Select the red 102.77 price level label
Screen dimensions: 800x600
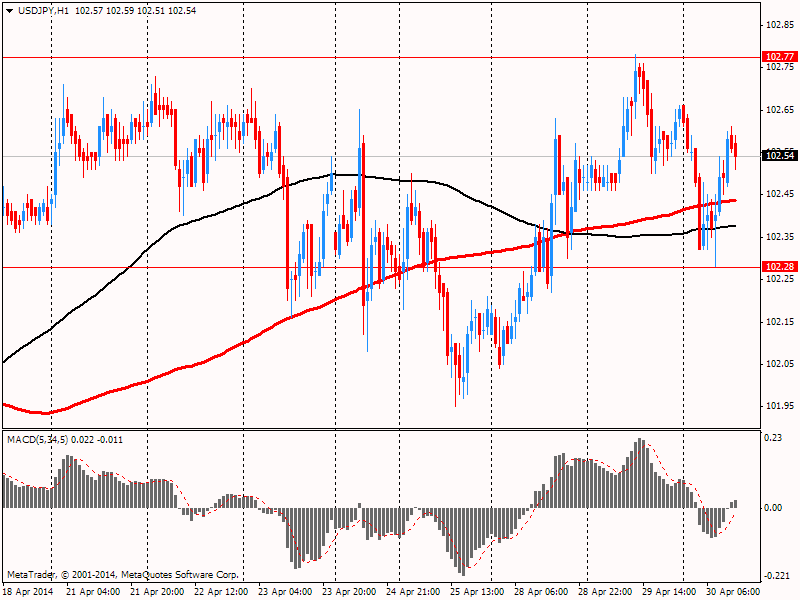pos(780,57)
